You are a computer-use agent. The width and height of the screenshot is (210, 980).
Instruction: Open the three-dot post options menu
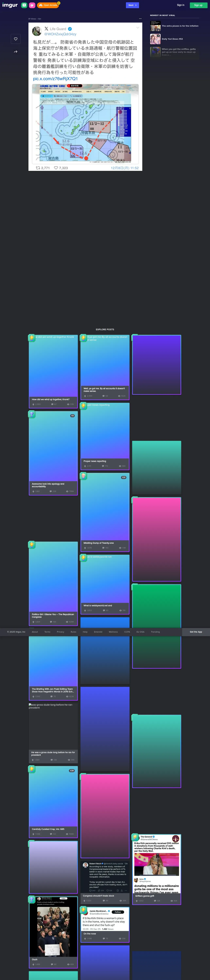[140, 19]
